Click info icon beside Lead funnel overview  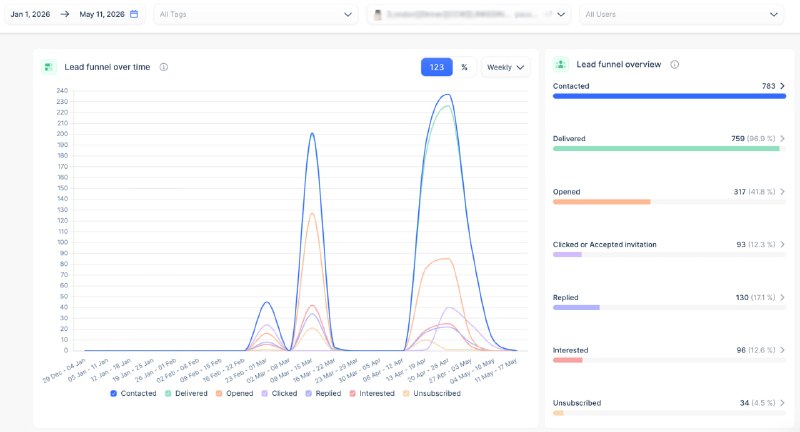674,64
